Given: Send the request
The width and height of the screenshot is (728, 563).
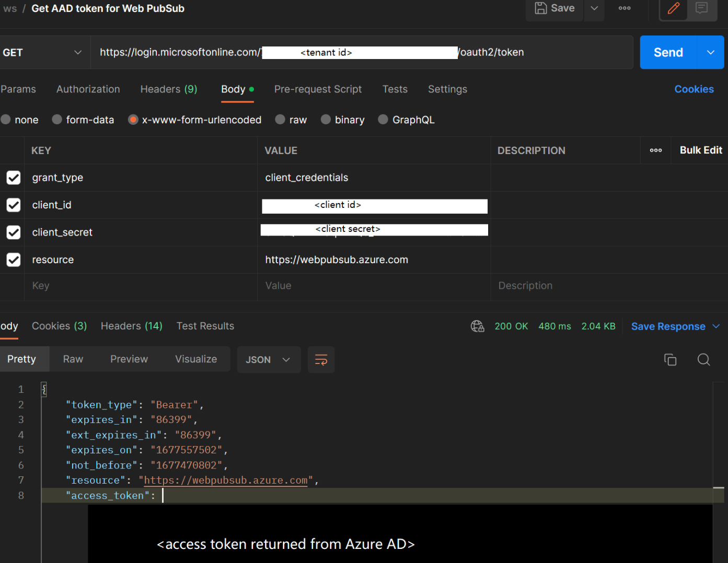Looking at the screenshot, I should [x=668, y=52].
